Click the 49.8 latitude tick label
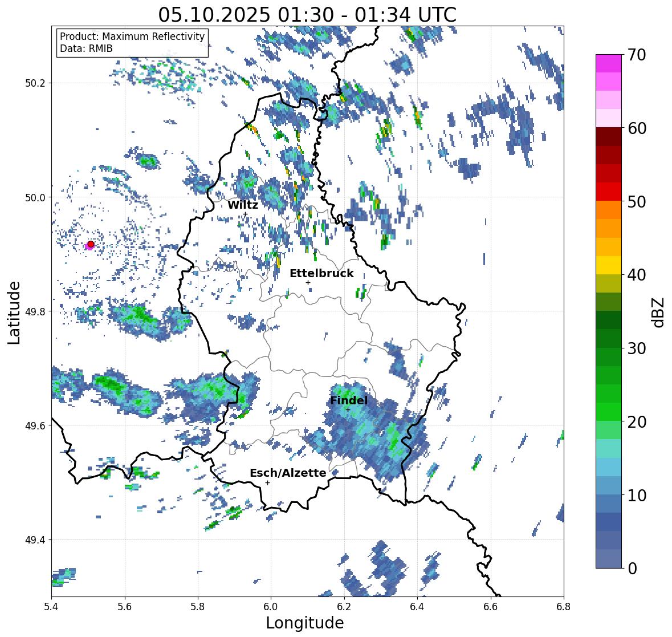The width and height of the screenshot is (672, 637). tap(35, 311)
